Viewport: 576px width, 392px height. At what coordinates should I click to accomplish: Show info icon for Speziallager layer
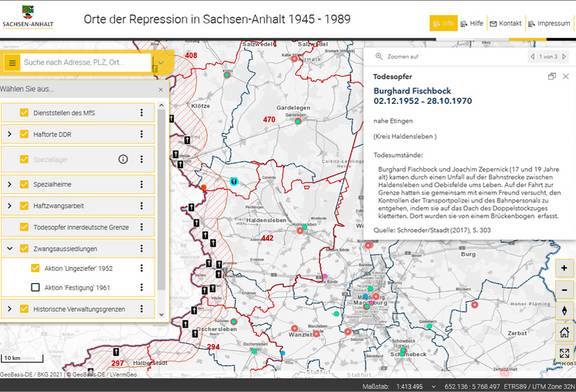(x=123, y=159)
